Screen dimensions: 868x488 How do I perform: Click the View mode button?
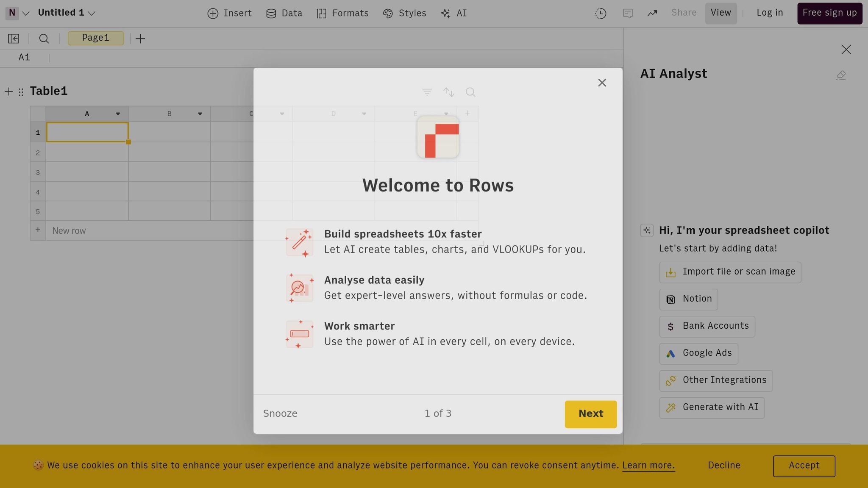point(721,13)
